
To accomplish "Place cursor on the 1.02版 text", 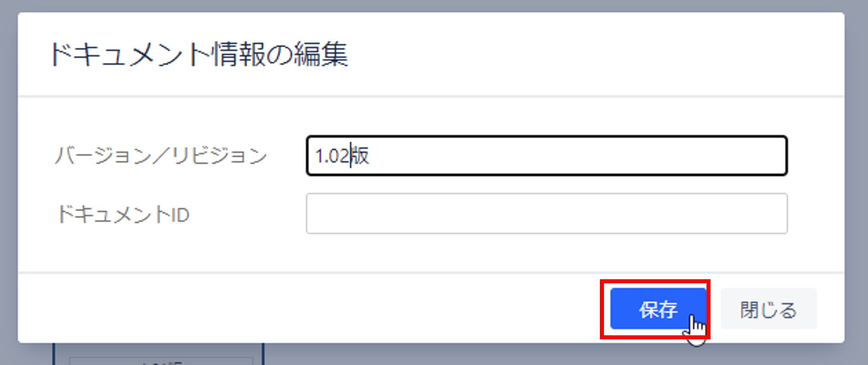I will click(342, 156).
